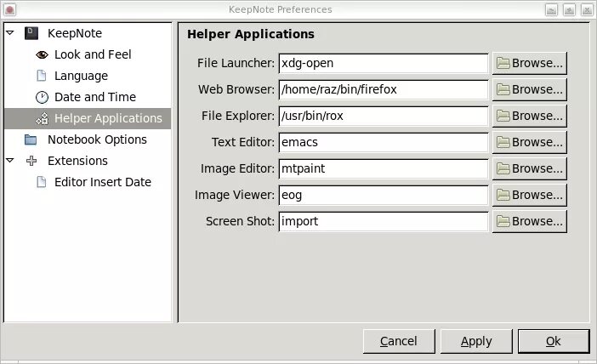Click the Helper Applications heading
597x364 pixels.
pyautogui.click(x=251, y=34)
